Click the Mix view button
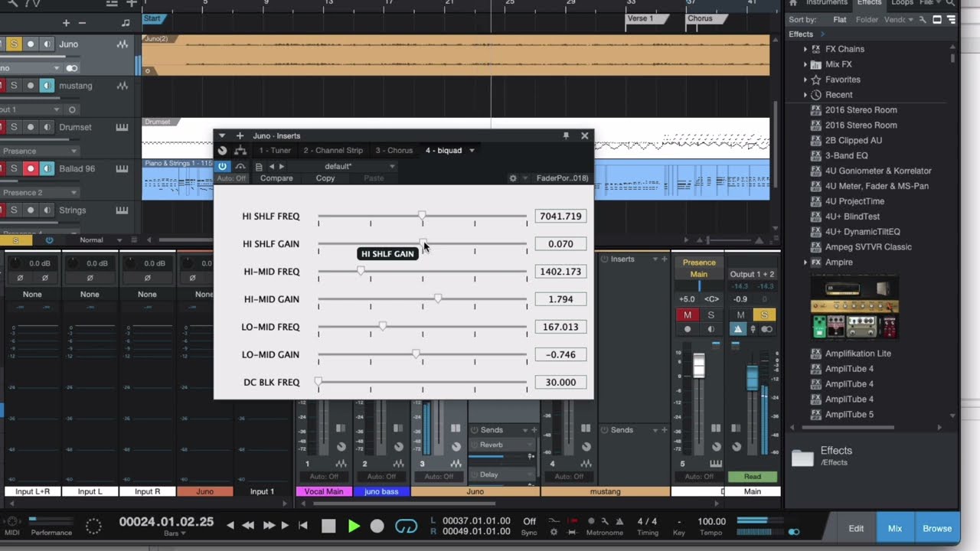Image resolution: width=980 pixels, height=551 pixels. click(895, 528)
